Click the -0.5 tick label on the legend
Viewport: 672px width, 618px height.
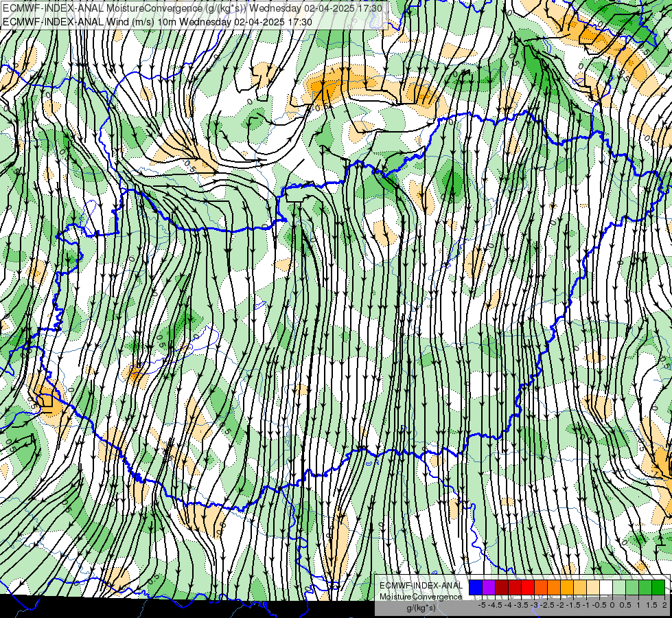(x=599, y=605)
